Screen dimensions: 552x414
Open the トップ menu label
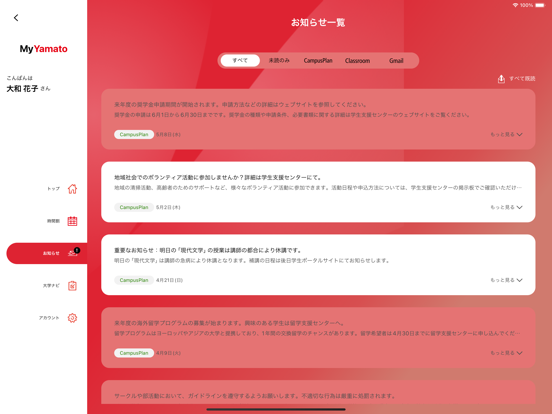[x=54, y=189]
